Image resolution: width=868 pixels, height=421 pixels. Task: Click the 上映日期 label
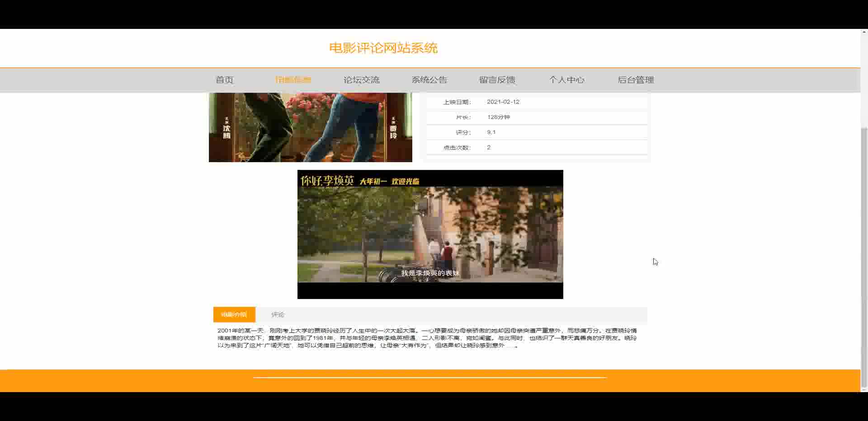click(457, 102)
